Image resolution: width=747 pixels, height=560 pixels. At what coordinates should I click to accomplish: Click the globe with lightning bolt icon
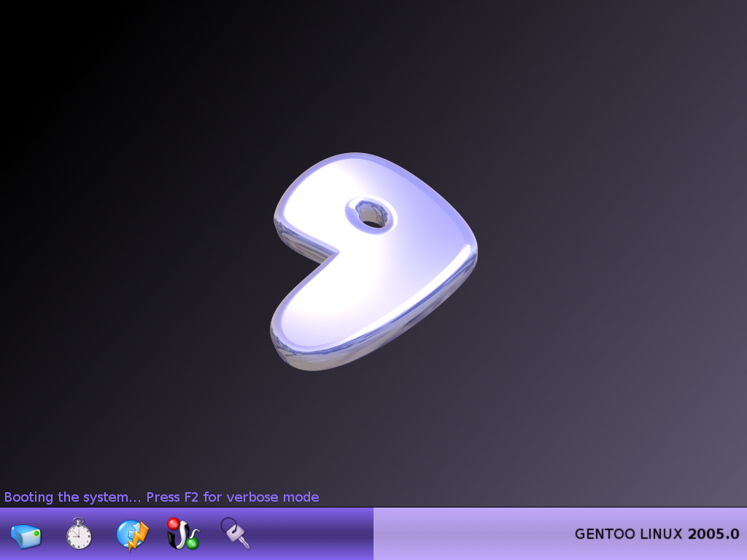pyautogui.click(x=133, y=534)
